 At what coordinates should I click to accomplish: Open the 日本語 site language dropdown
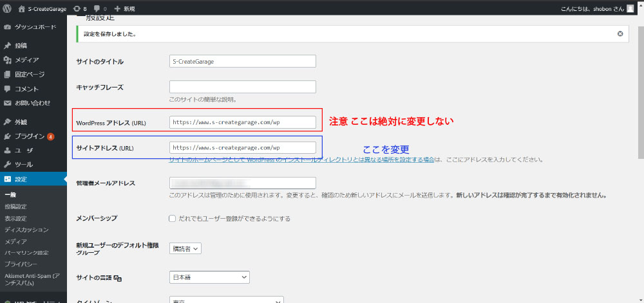pyautogui.click(x=209, y=277)
